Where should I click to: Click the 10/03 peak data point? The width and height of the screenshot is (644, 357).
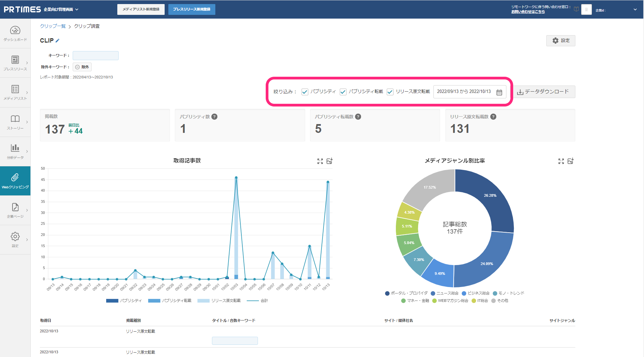point(236,177)
